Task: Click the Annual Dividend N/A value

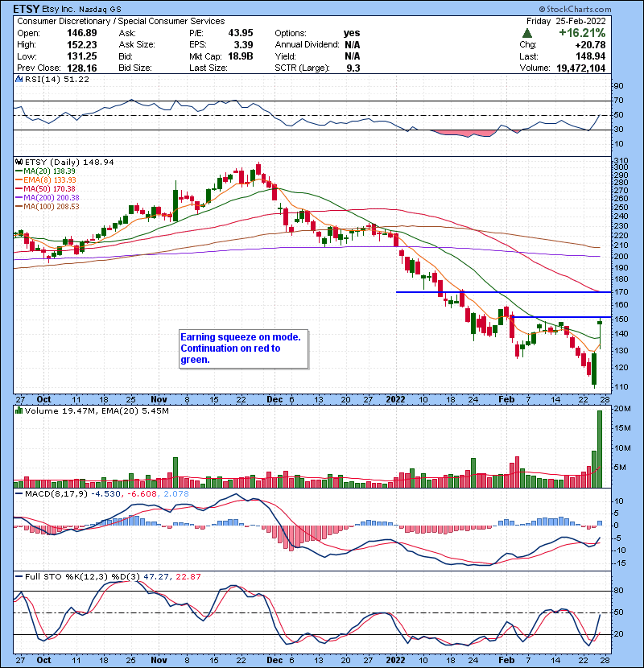Action: pyautogui.click(x=353, y=45)
